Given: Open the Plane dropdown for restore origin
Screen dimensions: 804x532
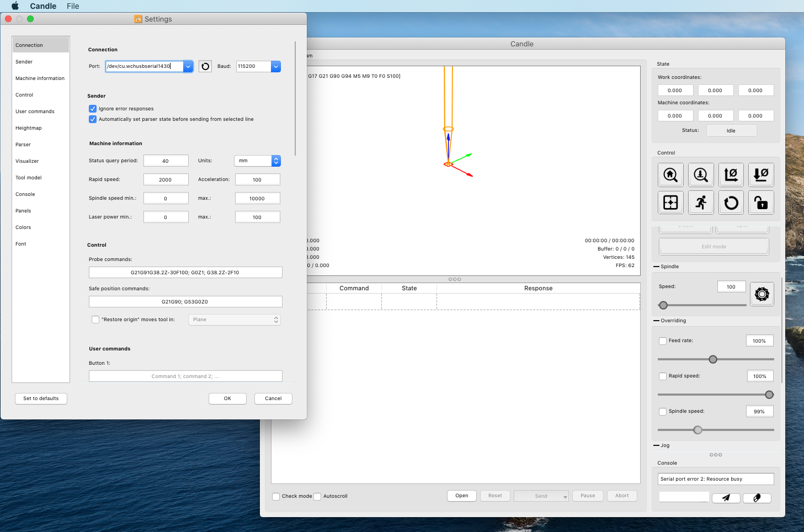Looking at the screenshot, I should [x=235, y=320].
